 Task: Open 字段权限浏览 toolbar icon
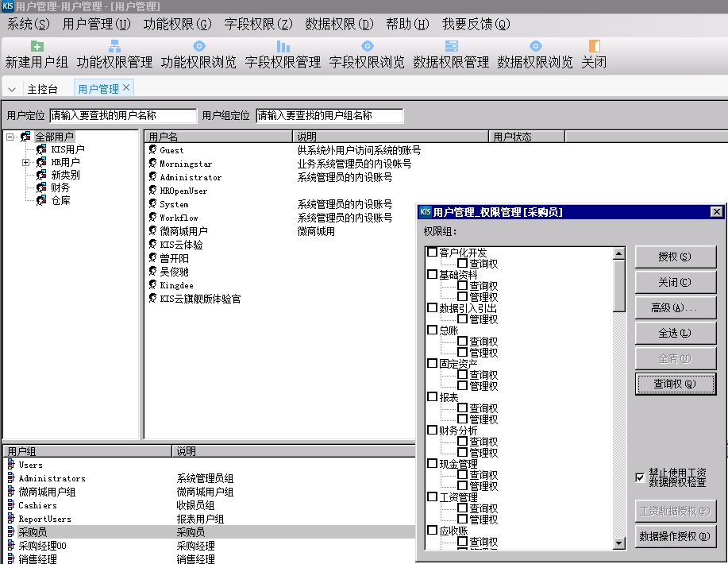click(x=367, y=46)
